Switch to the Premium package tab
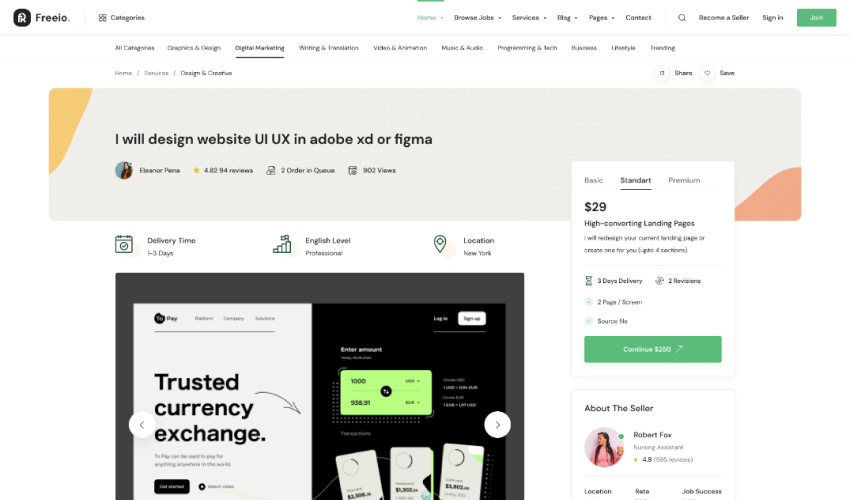This screenshot has width=850, height=500. click(684, 180)
